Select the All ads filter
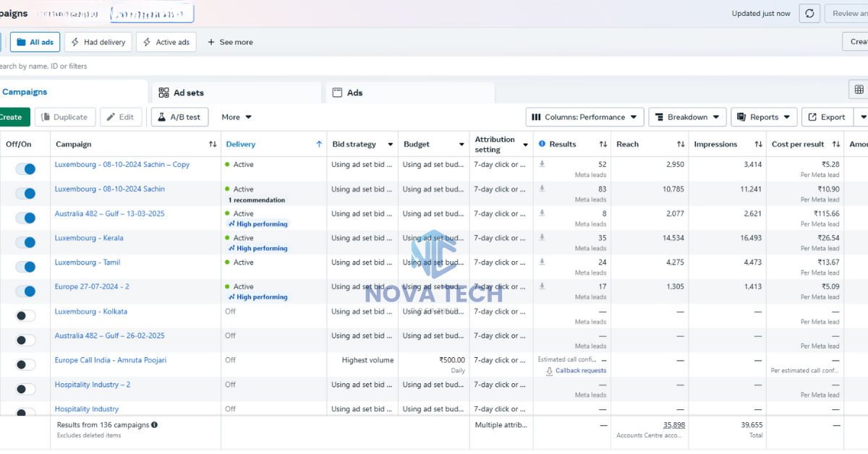 pyautogui.click(x=35, y=42)
